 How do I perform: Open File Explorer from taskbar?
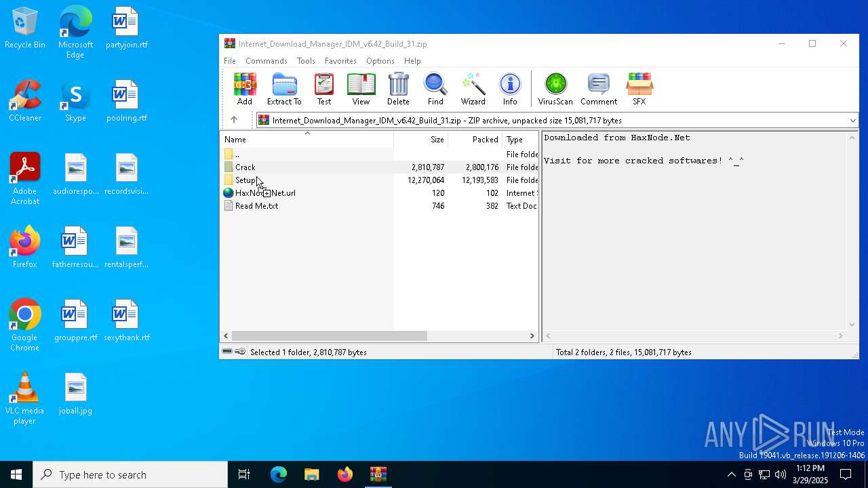point(311,474)
